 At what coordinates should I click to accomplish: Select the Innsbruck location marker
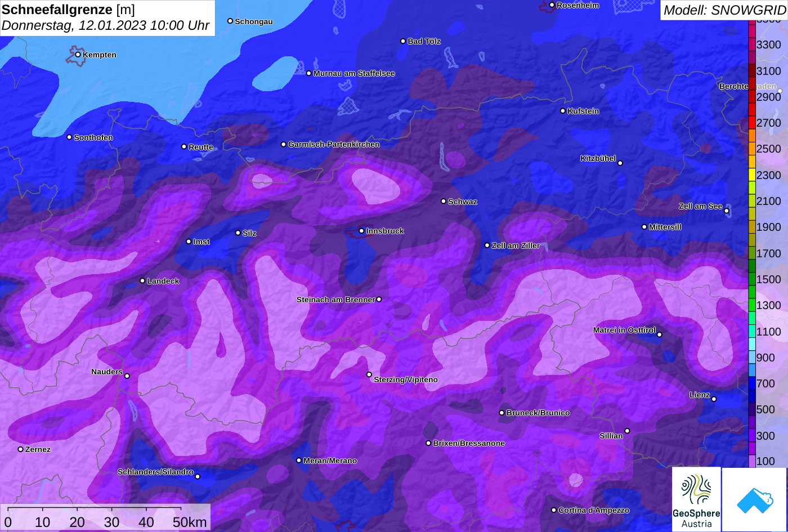tap(361, 231)
